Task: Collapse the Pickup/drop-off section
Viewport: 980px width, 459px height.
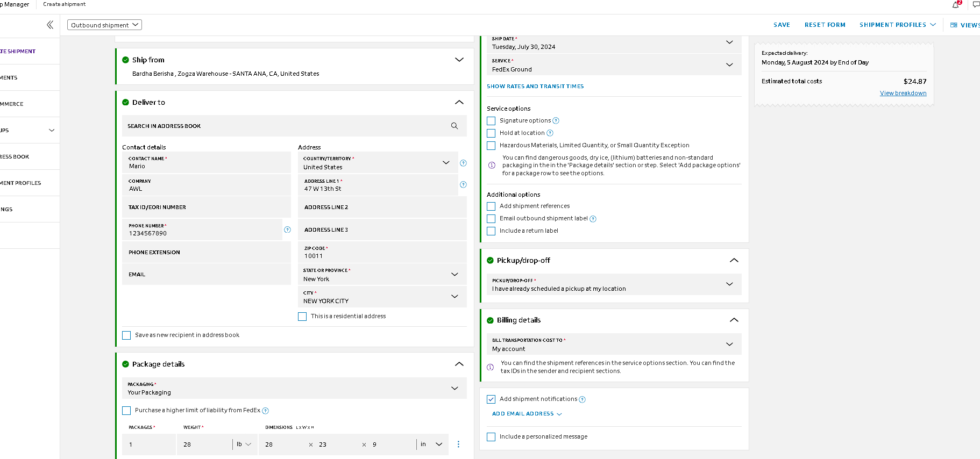Action: pyautogui.click(x=734, y=260)
